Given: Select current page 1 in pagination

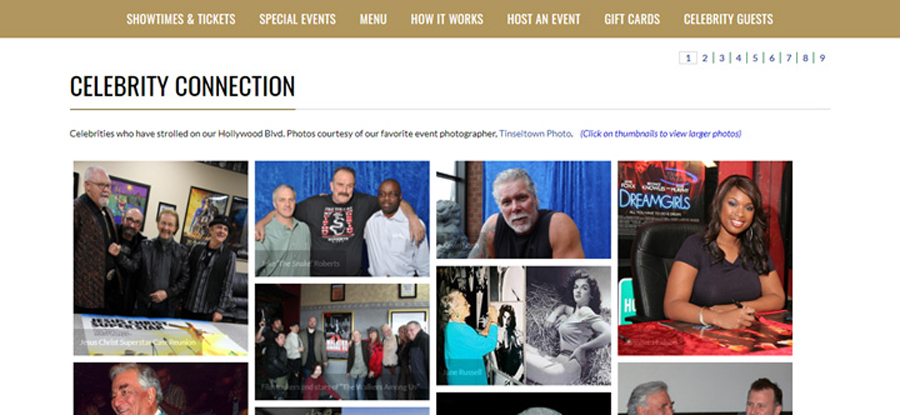Looking at the screenshot, I should pyautogui.click(x=688, y=58).
